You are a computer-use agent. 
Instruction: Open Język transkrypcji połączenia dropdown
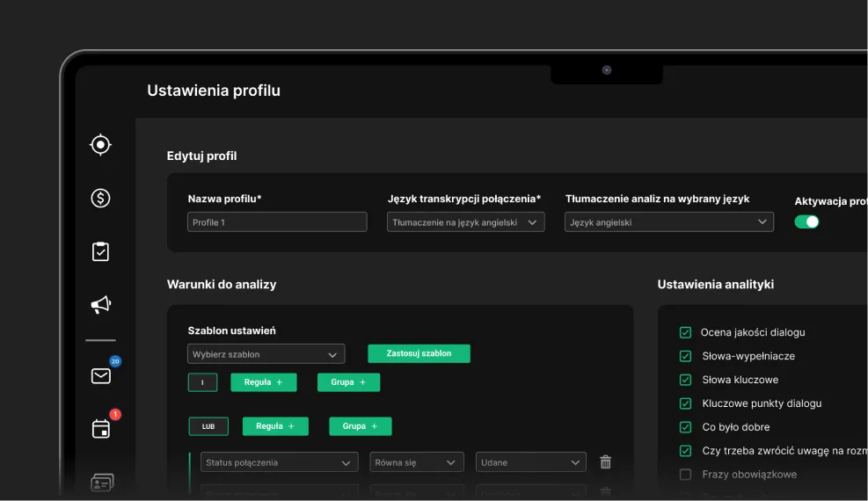[x=465, y=222]
